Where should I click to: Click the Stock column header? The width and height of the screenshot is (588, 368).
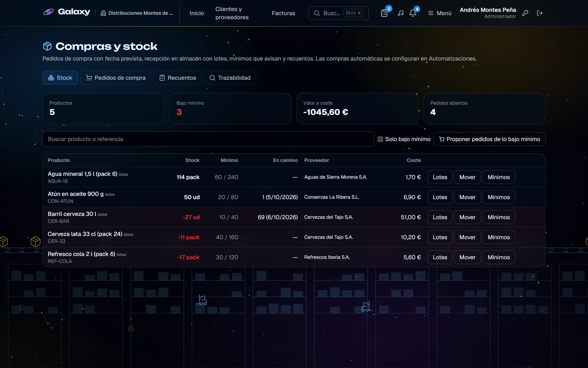click(192, 160)
